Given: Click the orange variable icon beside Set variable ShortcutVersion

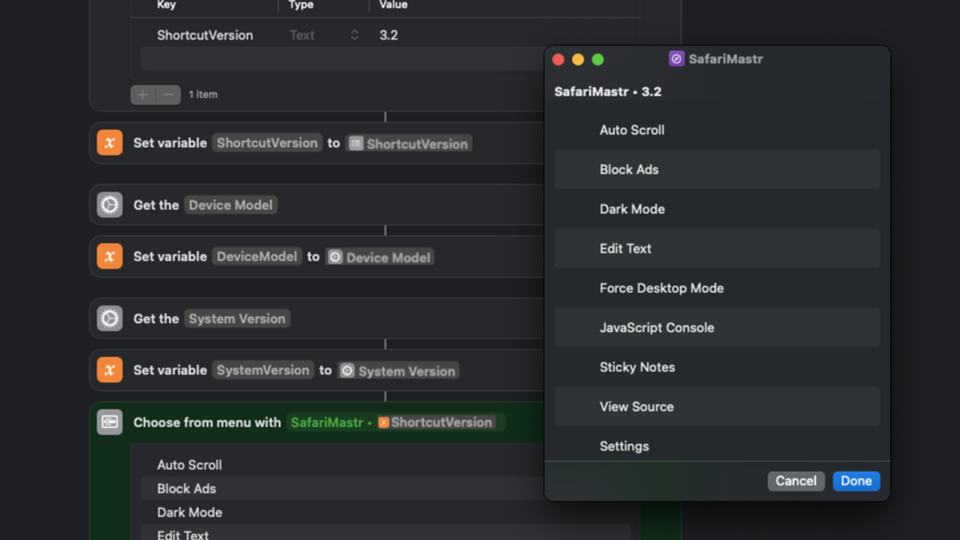Looking at the screenshot, I should tap(110, 143).
